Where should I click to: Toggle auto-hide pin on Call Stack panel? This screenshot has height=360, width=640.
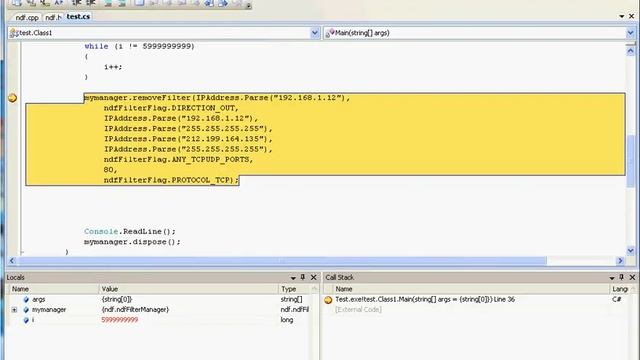[x=622, y=277]
